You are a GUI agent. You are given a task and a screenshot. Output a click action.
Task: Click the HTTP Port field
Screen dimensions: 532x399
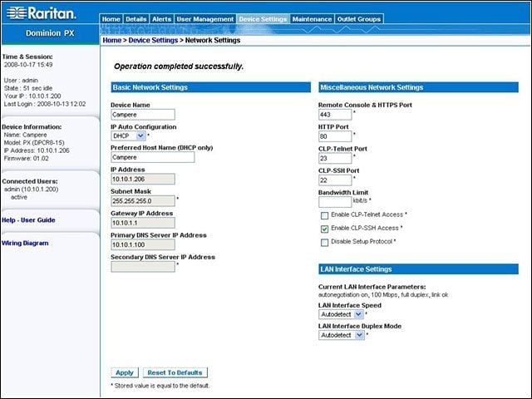[335, 136]
